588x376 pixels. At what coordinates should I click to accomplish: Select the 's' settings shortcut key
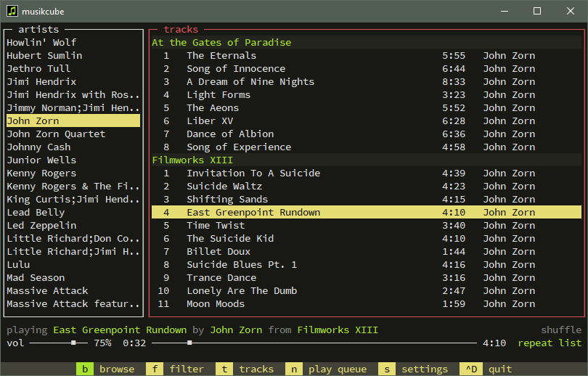coord(387,369)
